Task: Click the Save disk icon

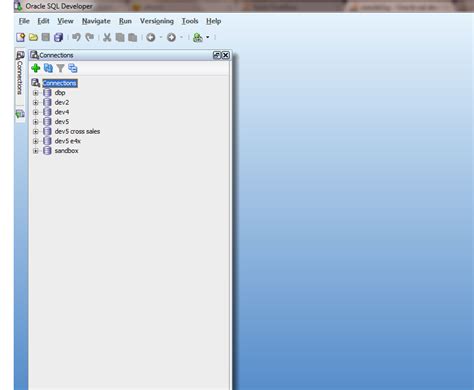Action: (x=46, y=37)
